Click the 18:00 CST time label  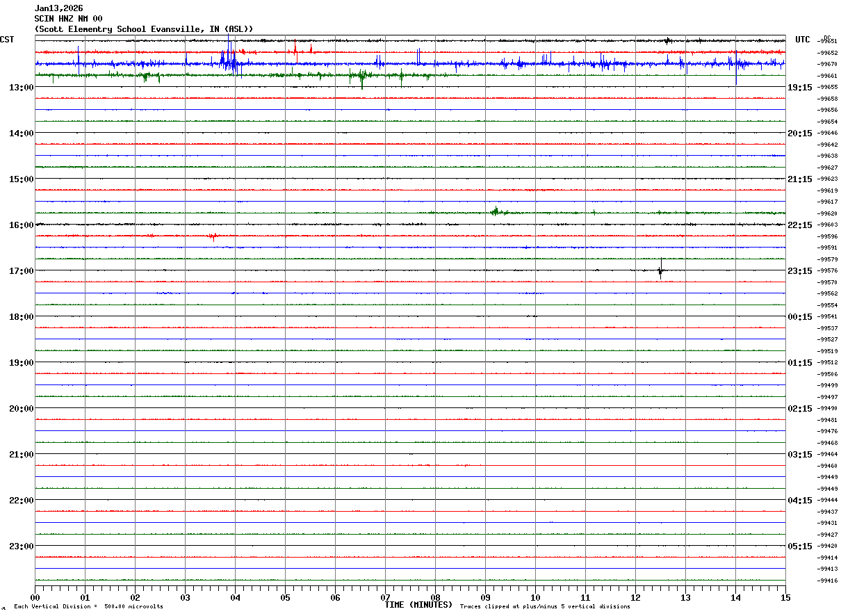coord(22,317)
